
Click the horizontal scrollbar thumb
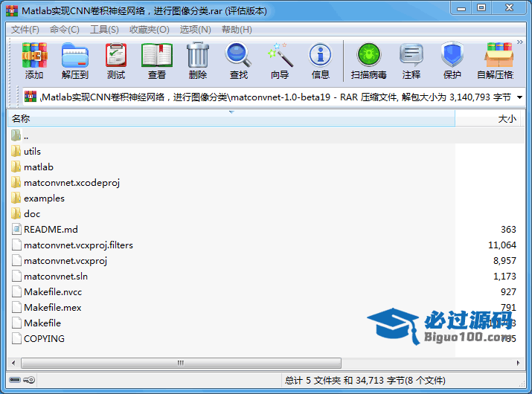(181, 363)
